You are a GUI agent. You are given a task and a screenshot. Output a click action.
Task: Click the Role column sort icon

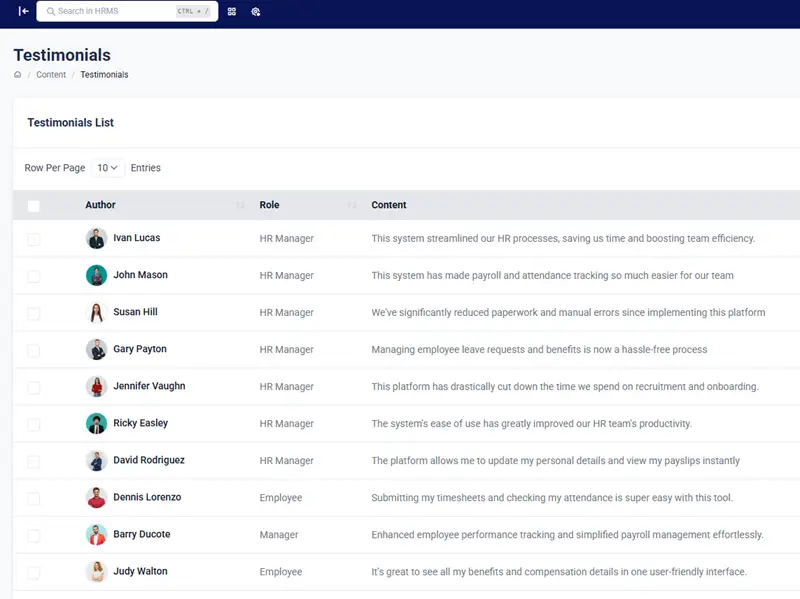351,205
